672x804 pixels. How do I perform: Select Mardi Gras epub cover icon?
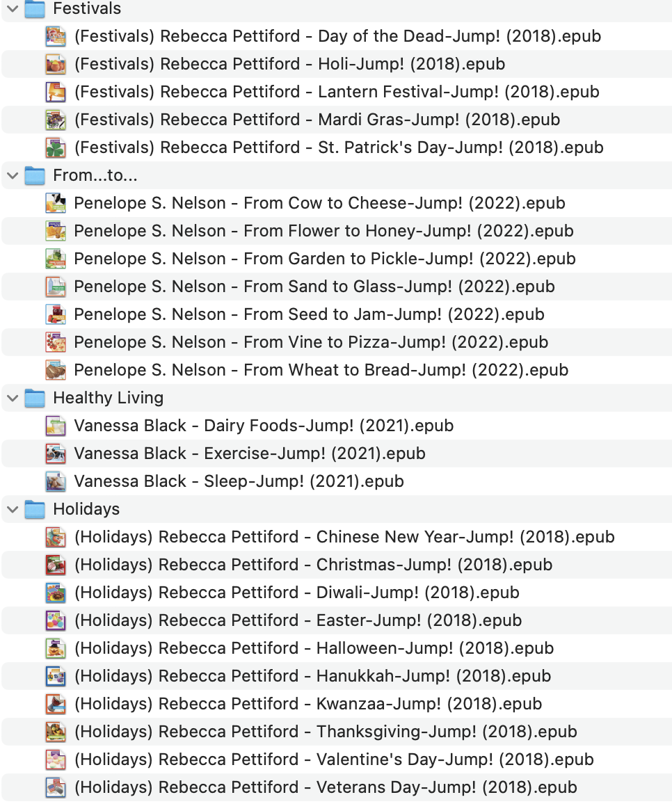tap(56, 120)
